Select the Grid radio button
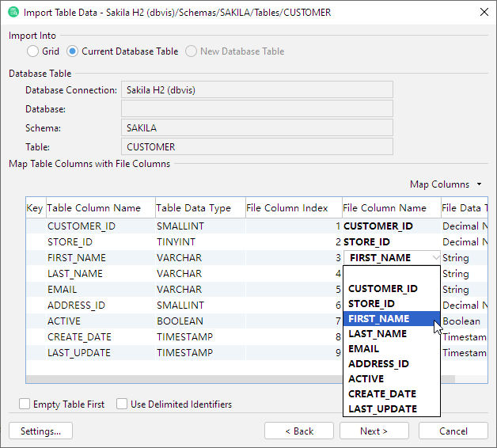This screenshot has width=497, height=448. pos(33,51)
